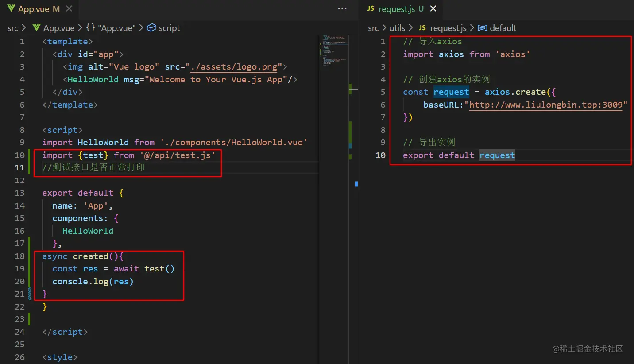634x364 pixels.
Task: Click the export default request statement
Action: (459, 155)
